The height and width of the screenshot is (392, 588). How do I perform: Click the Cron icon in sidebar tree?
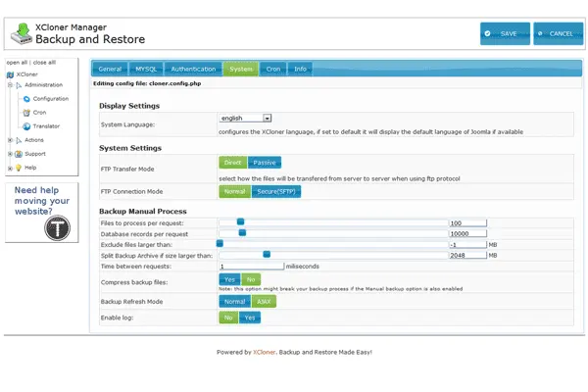click(25, 113)
